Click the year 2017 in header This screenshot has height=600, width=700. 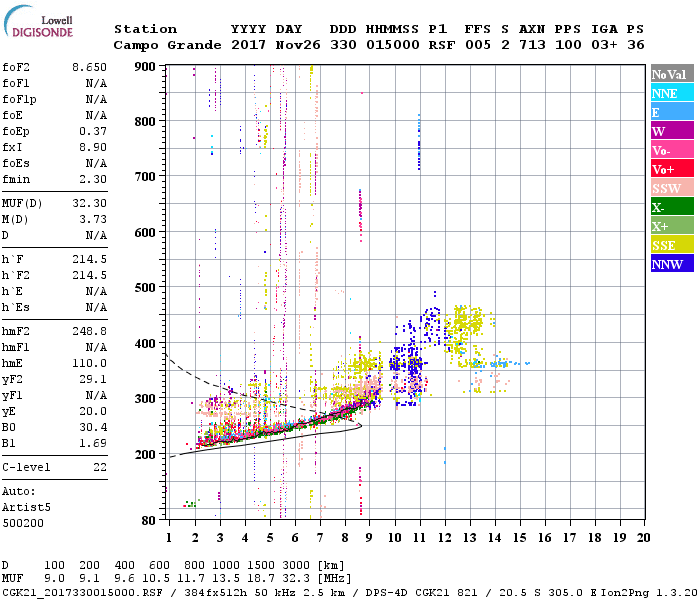(248, 45)
